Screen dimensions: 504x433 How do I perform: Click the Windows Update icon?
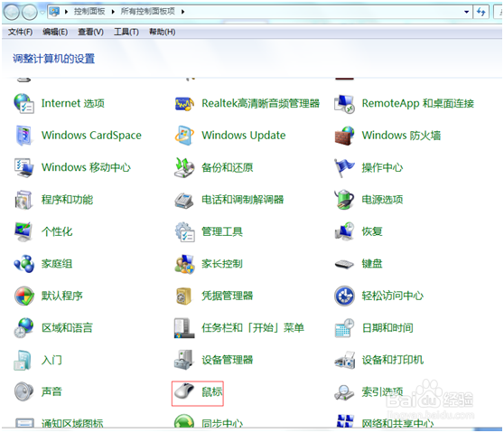click(x=184, y=136)
